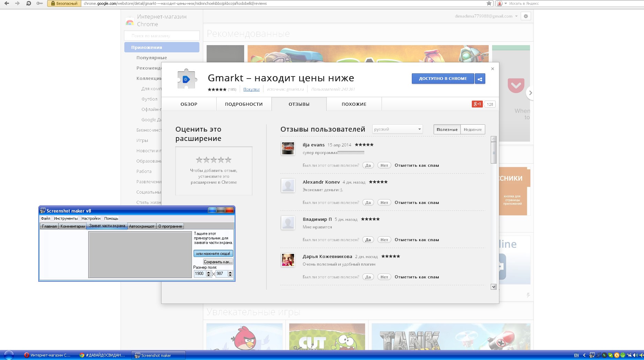Click the Angry Birds game thumbnail
The image size is (644, 360).
pos(245,337)
